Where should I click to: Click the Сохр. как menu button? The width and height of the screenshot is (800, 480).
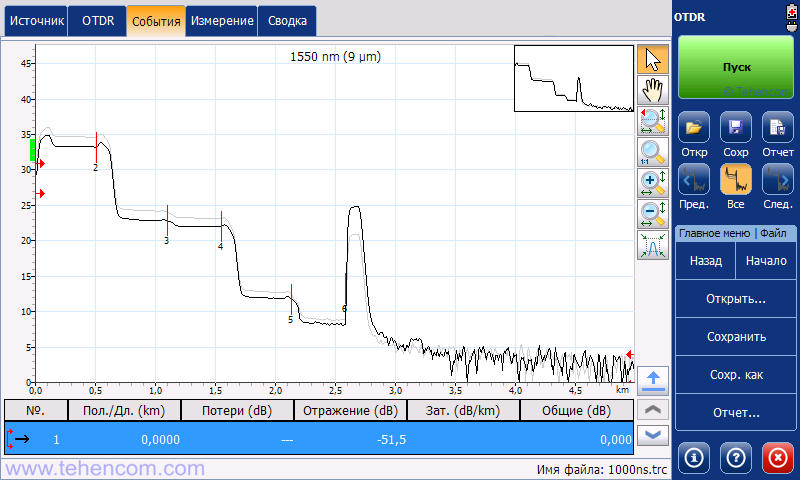736,375
